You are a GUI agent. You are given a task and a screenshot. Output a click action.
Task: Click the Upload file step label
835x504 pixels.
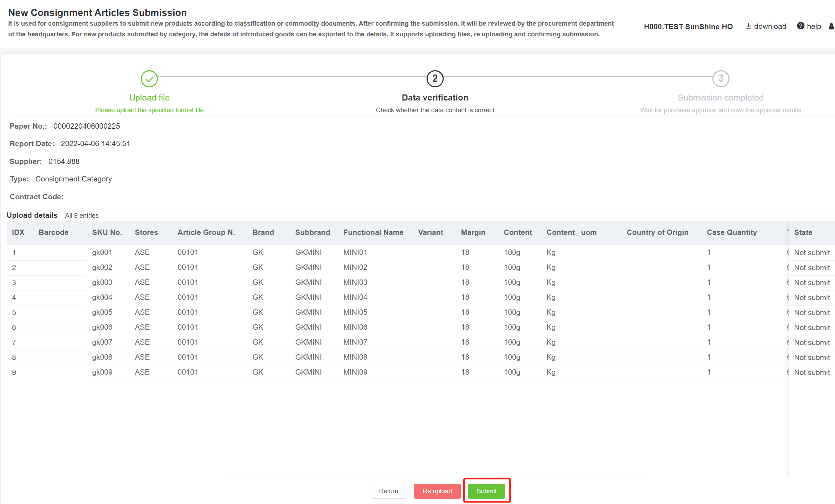[149, 98]
